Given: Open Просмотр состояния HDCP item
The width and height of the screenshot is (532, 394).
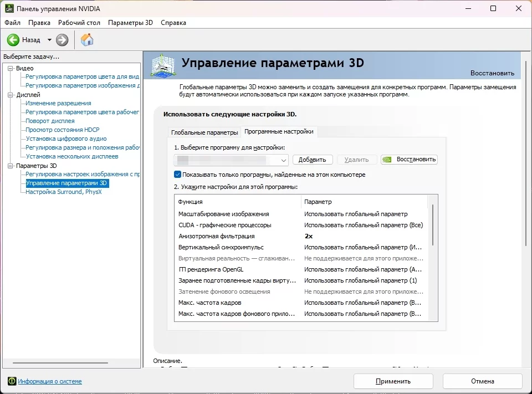Looking at the screenshot, I should [63, 130].
